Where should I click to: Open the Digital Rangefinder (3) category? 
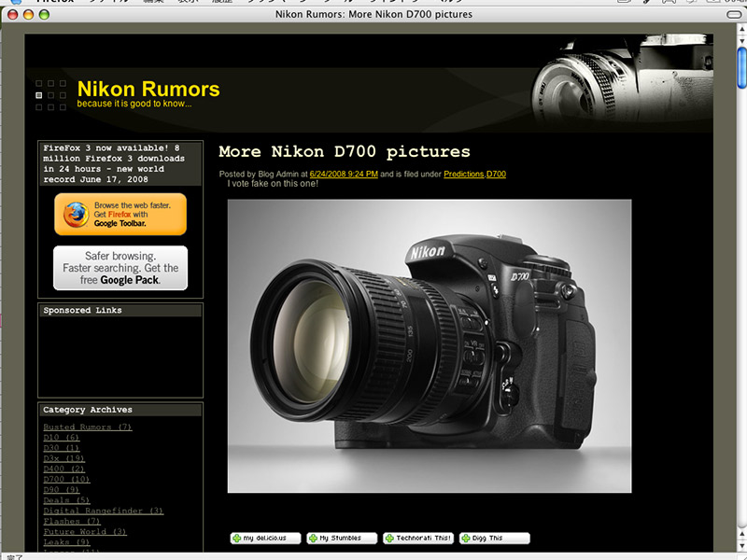[103, 511]
